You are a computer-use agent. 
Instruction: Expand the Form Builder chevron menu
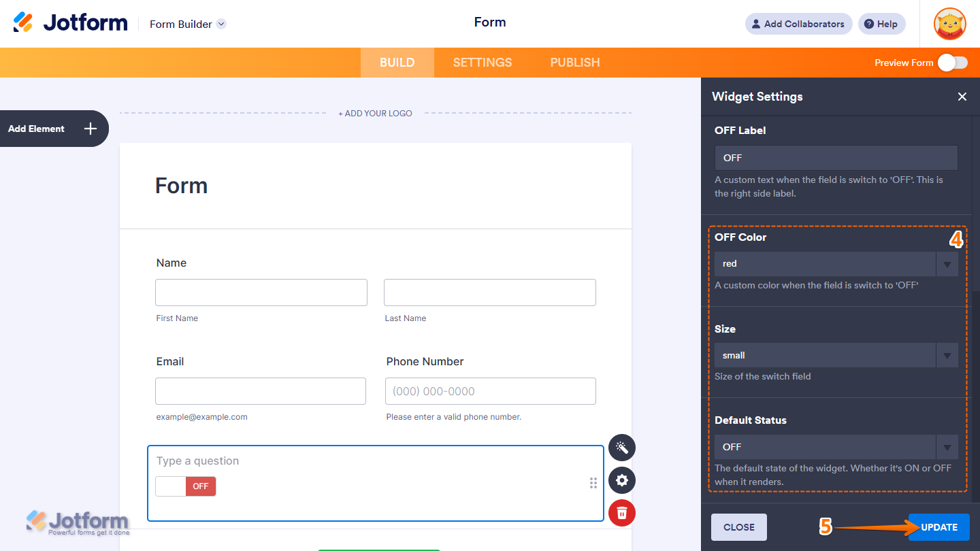(x=220, y=24)
